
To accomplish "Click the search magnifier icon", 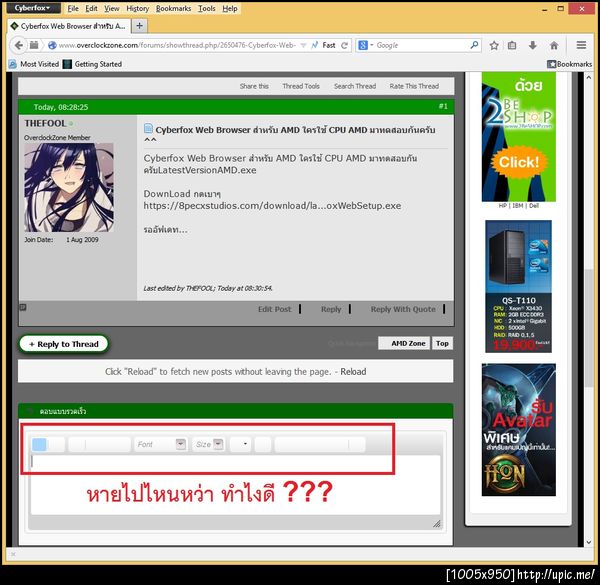I will [474, 45].
